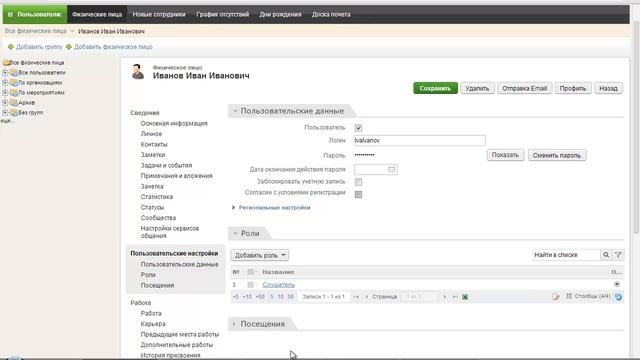Click the edit pencil icon in roles footer
Screen dimensions: 640x360
556,297
